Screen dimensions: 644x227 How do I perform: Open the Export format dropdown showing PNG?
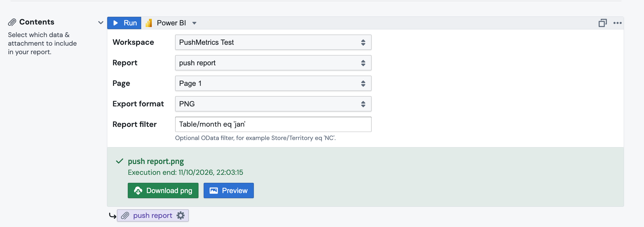(x=273, y=104)
